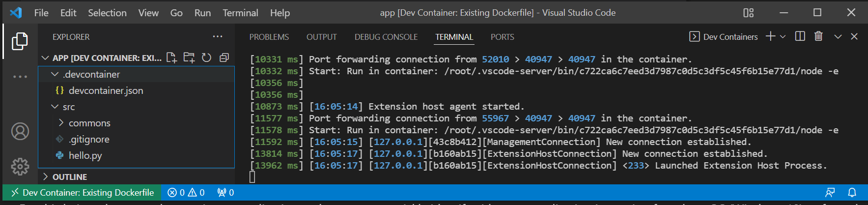Open forwarded ports indicator in status bar

pyautogui.click(x=225, y=193)
